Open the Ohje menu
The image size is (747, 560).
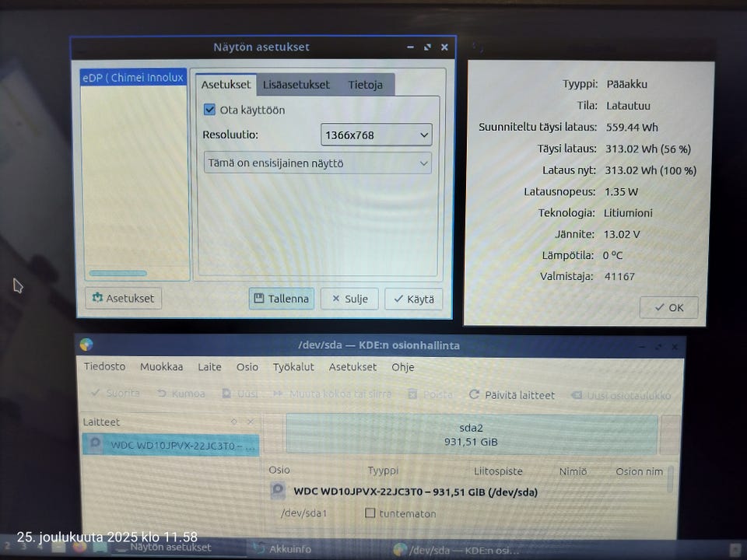point(403,367)
